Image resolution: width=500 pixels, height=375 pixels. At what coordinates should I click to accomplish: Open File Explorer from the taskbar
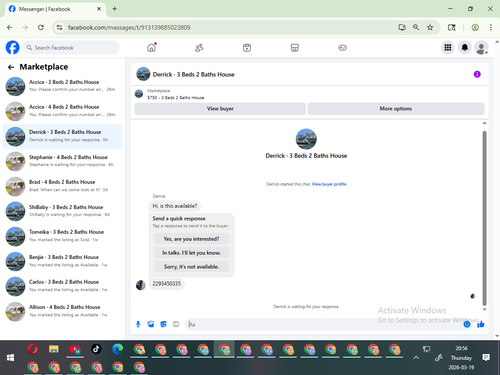pyautogui.click(x=54, y=349)
